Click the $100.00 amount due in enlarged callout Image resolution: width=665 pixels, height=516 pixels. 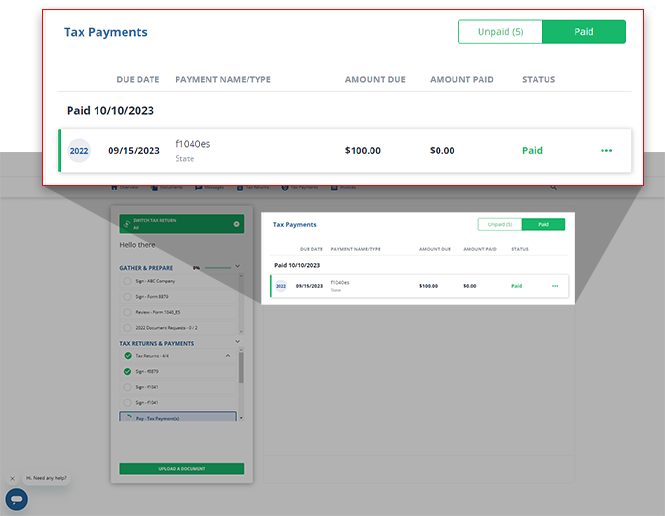tap(363, 151)
